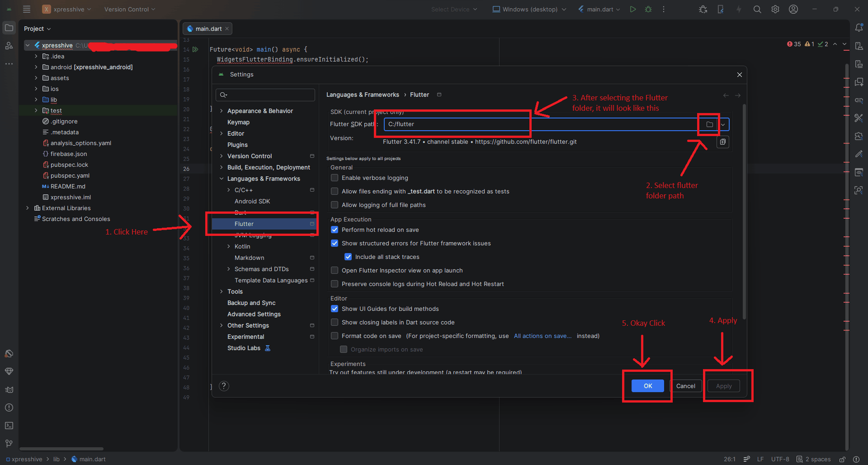The height and width of the screenshot is (465, 868).
Task: Uncheck Perform hot reload on save
Action: click(x=335, y=230)
